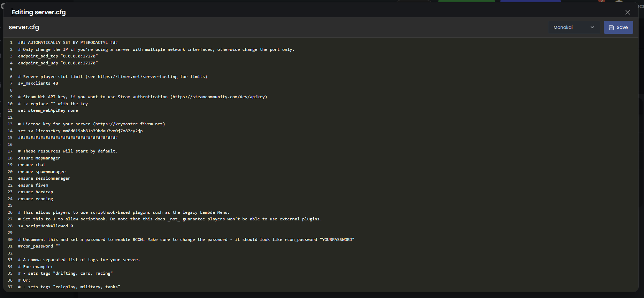Image resolution: width=644 pixels, height=298 pixels.
Task: Click the chevron arrow beside Monokai
Action: pos(592,28)
